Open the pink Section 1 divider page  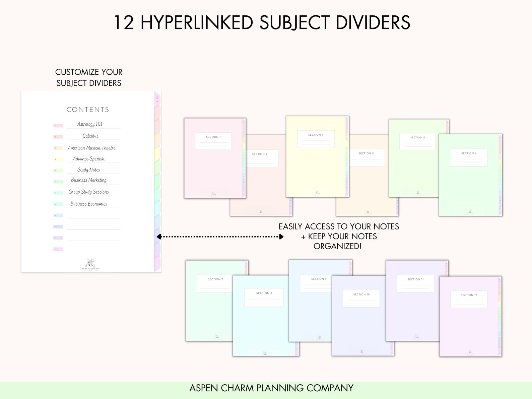215,158
